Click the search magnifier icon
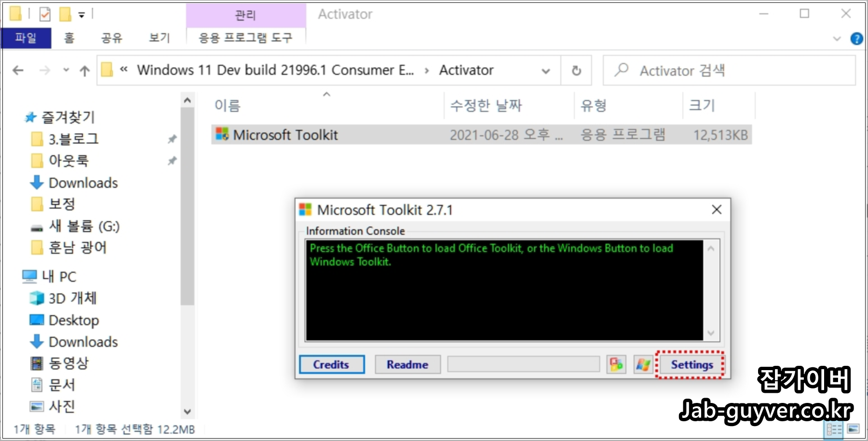The width and height of the screenshot is (868, 441). point(621,70)
